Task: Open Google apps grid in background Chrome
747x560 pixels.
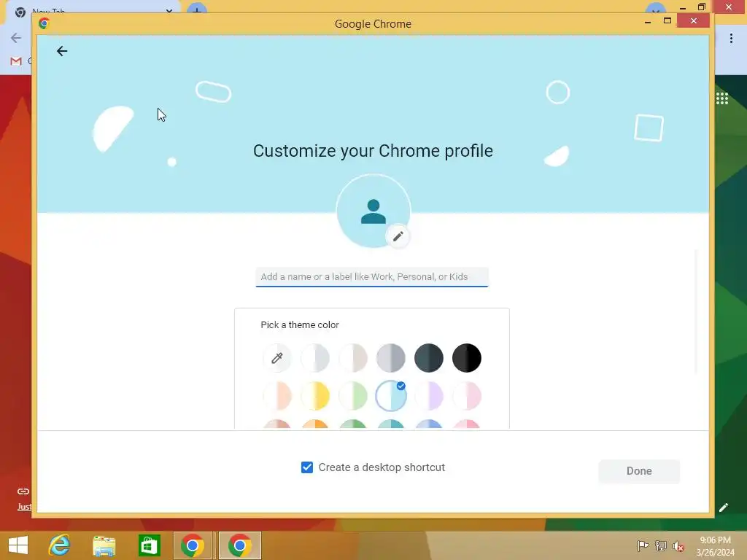Action: (x=721, y=98)
